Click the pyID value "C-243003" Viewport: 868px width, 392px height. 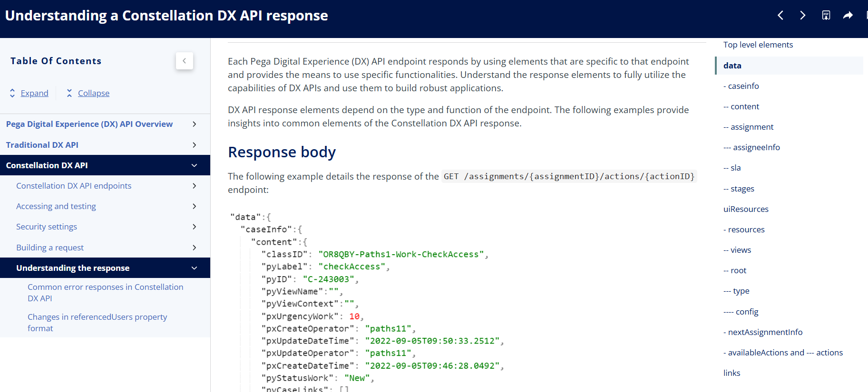pyautogui.click(x=329, y=279)
